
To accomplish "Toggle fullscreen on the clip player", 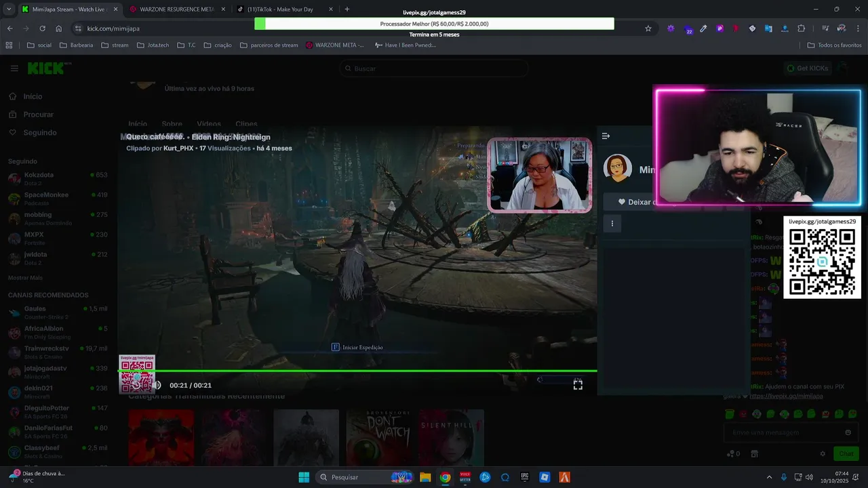I will (578, 384).
